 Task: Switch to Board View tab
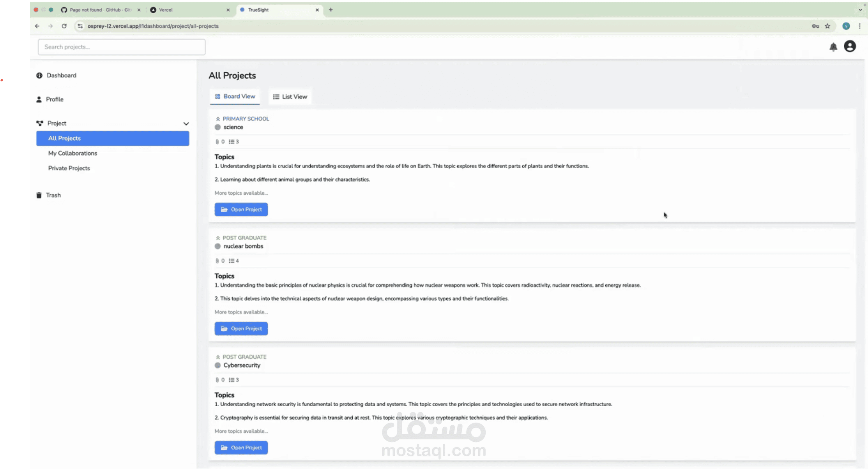[x=235, y=97]
